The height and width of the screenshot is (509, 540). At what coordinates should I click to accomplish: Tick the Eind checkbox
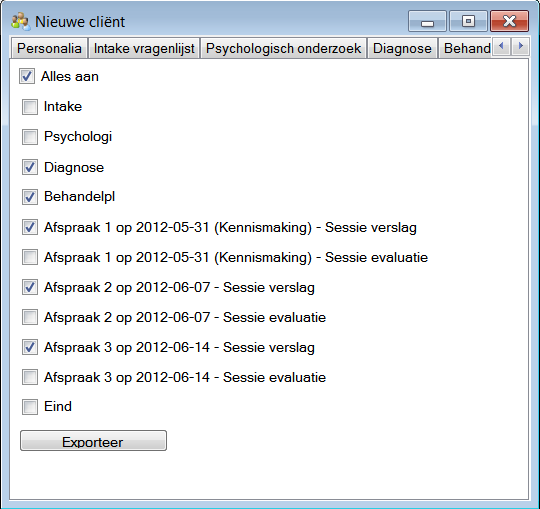click(30, 407)
